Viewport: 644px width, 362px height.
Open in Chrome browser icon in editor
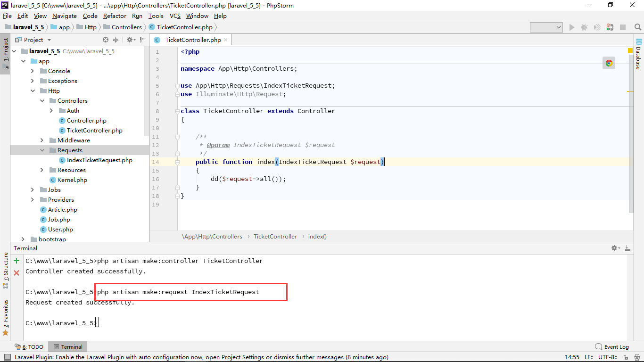(609, 63)
